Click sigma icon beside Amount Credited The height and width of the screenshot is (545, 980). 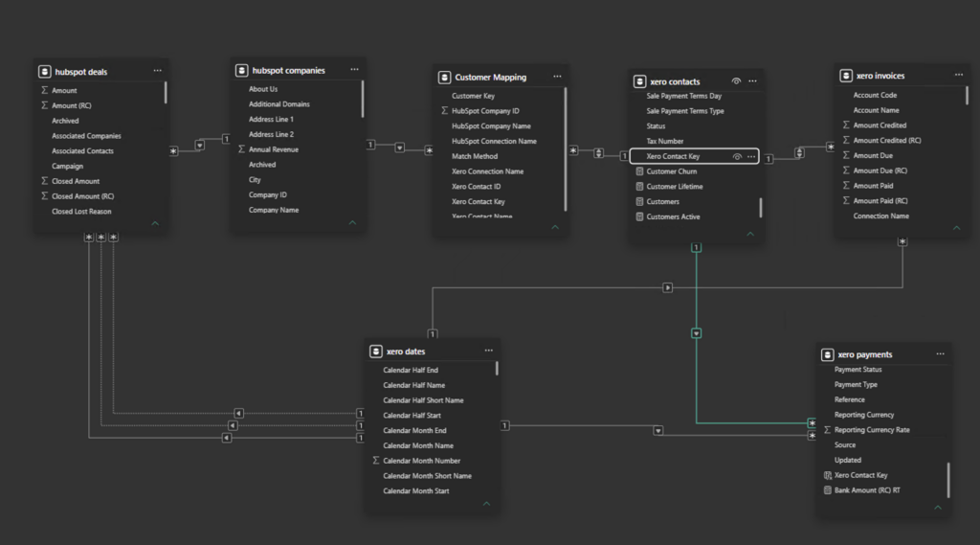846,125
